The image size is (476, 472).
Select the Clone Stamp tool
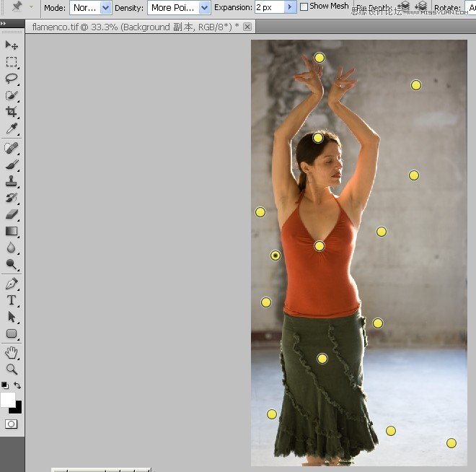(12, 181)
